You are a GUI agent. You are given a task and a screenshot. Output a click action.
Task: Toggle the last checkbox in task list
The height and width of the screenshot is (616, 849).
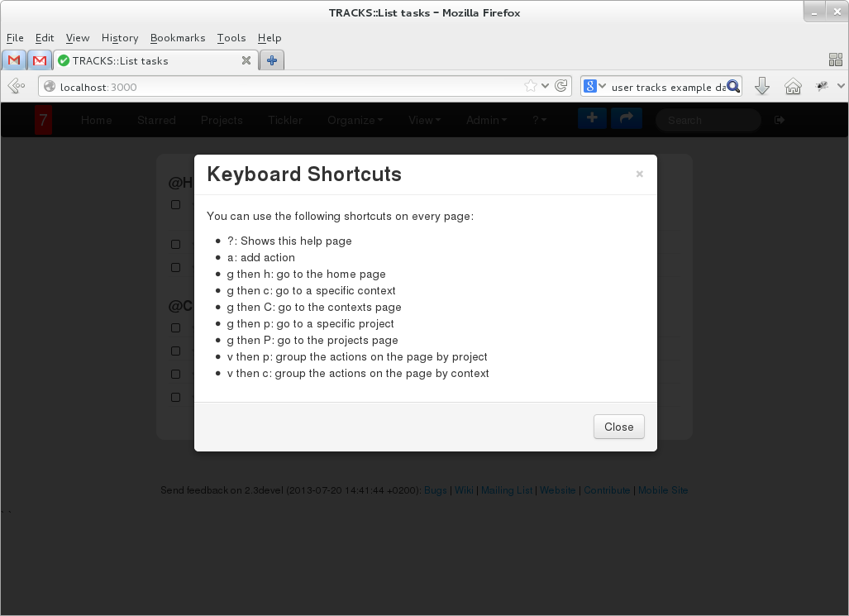[175, 397]
